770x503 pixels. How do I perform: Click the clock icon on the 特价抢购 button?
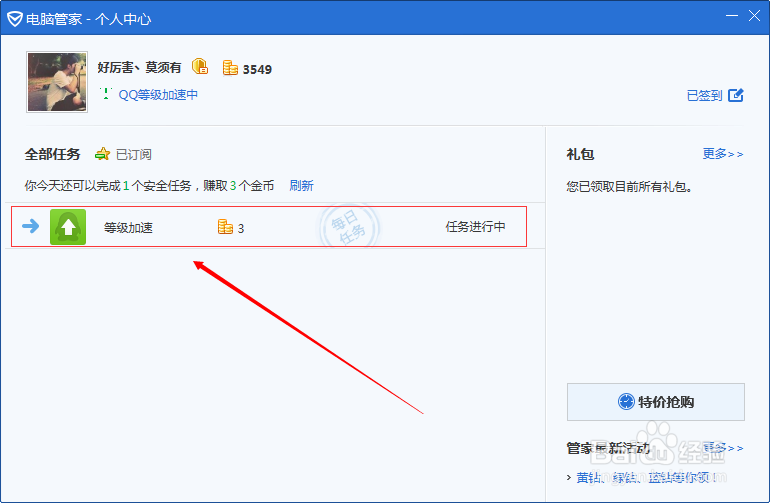pyautogui.click(x=626, y=401)
